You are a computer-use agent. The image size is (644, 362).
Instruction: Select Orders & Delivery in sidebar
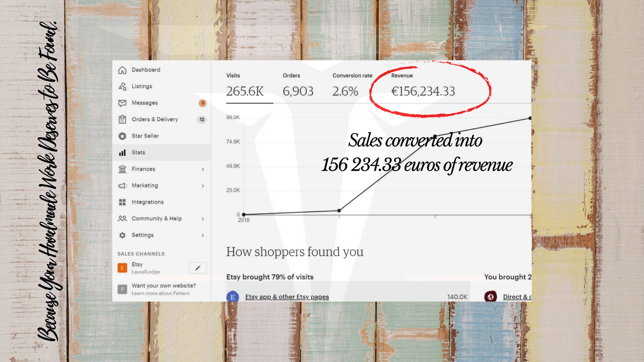pos(162,119)
